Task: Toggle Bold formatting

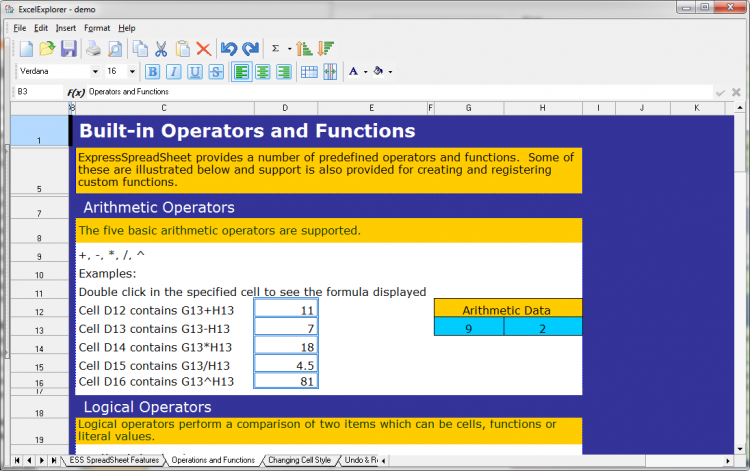Action: 153,71
